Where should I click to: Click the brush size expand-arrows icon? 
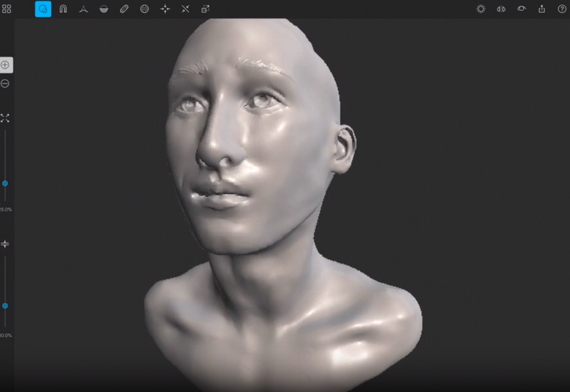[x=5, y=118]
